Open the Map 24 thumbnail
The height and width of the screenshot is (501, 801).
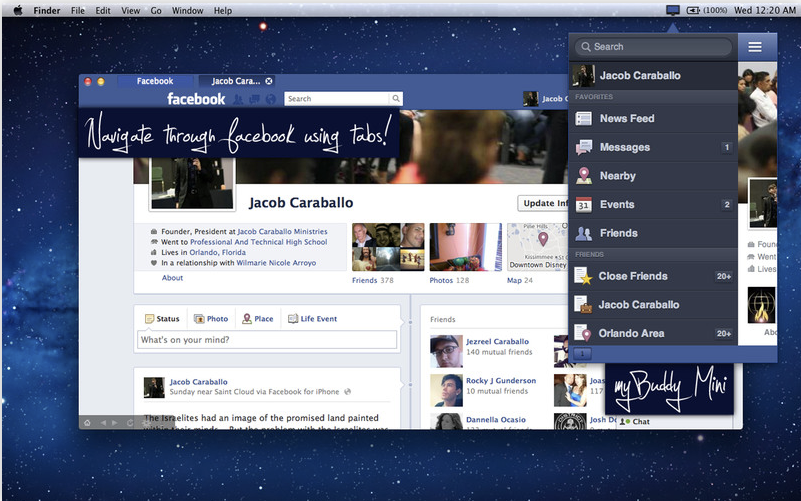pos(537,247)
